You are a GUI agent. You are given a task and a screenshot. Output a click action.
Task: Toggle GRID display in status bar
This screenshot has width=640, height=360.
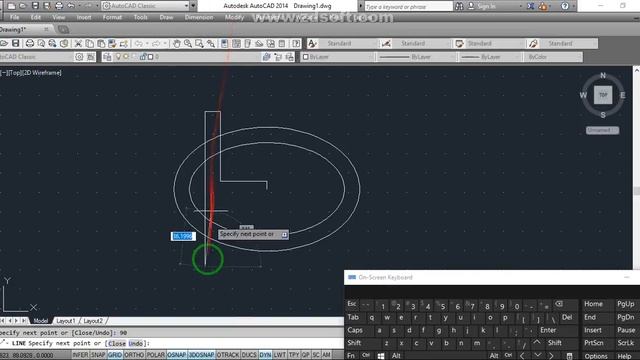(115, 355)
